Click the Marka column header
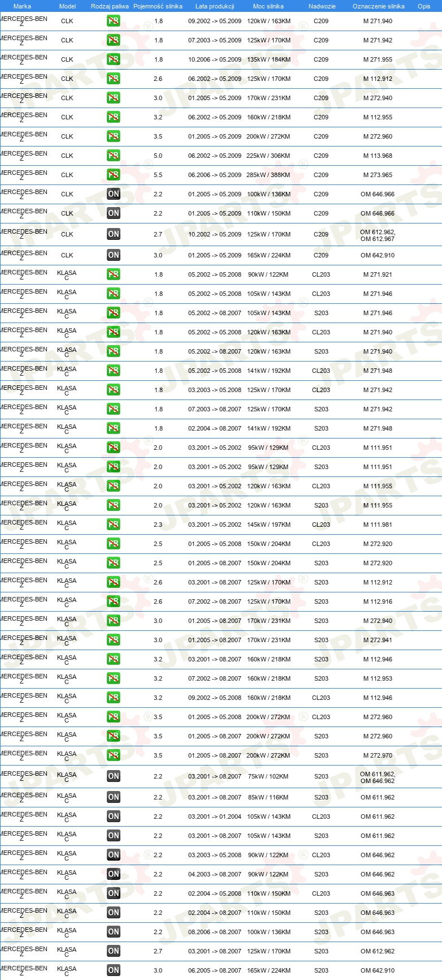The image size is (442, 980). [22, 6]
